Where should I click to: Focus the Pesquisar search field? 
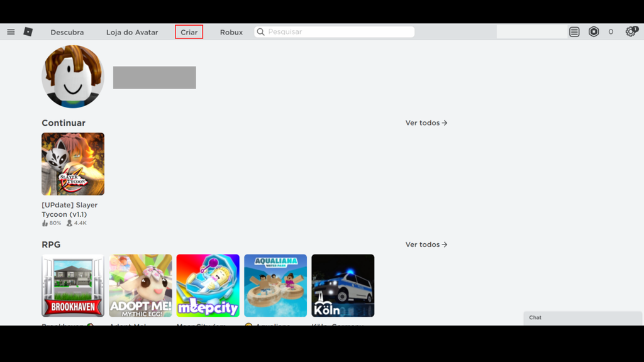pos(335,31)
